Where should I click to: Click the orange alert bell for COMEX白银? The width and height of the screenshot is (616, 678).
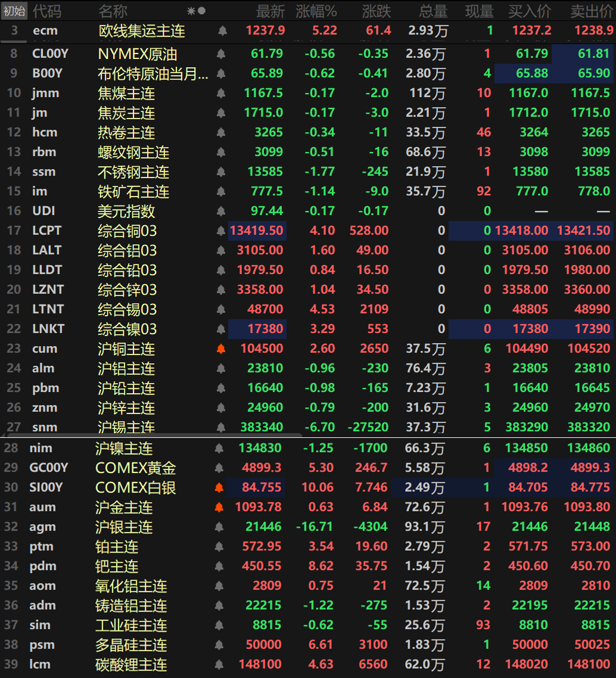click(x=219, y=488)
